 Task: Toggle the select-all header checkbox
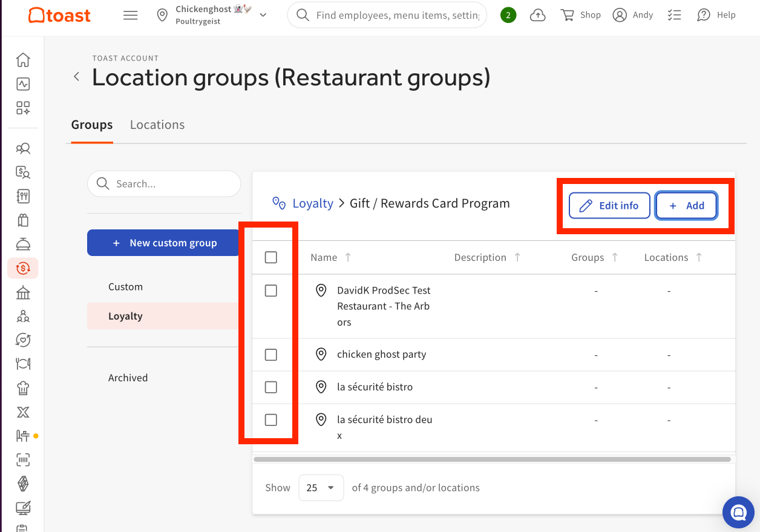(271, 258)
